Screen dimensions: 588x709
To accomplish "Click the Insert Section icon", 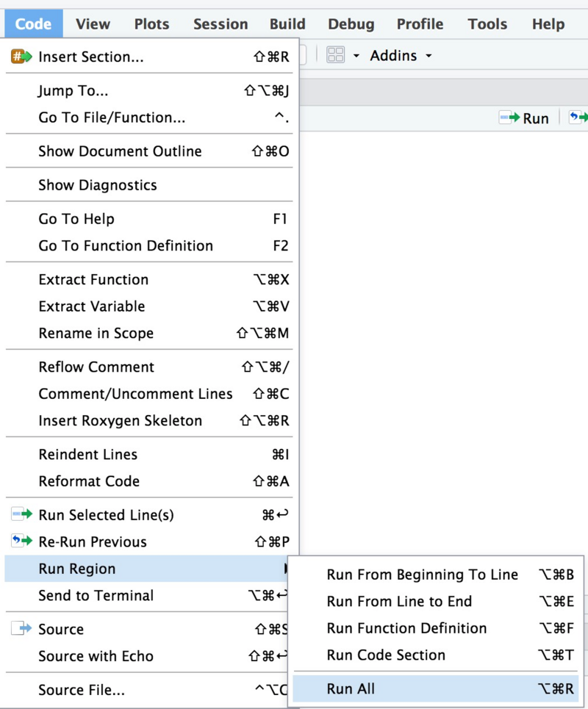I will [x=21, y=57].
